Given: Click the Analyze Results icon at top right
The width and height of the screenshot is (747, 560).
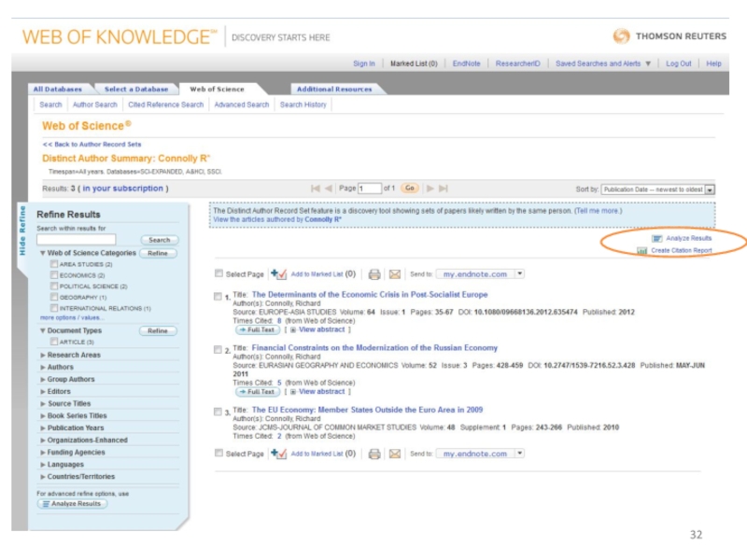Looking at the screenshot, I should coord(657,238).
